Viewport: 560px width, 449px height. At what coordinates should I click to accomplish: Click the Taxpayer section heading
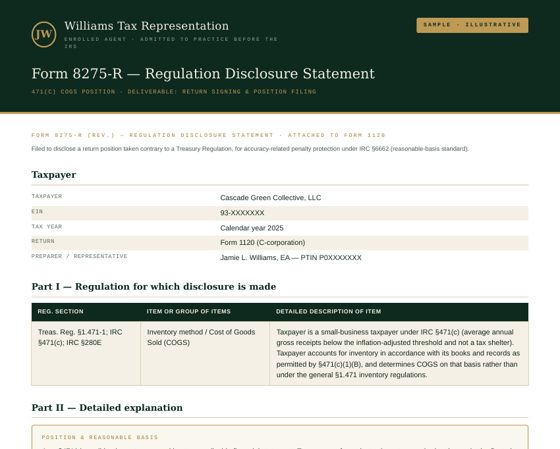54,175
